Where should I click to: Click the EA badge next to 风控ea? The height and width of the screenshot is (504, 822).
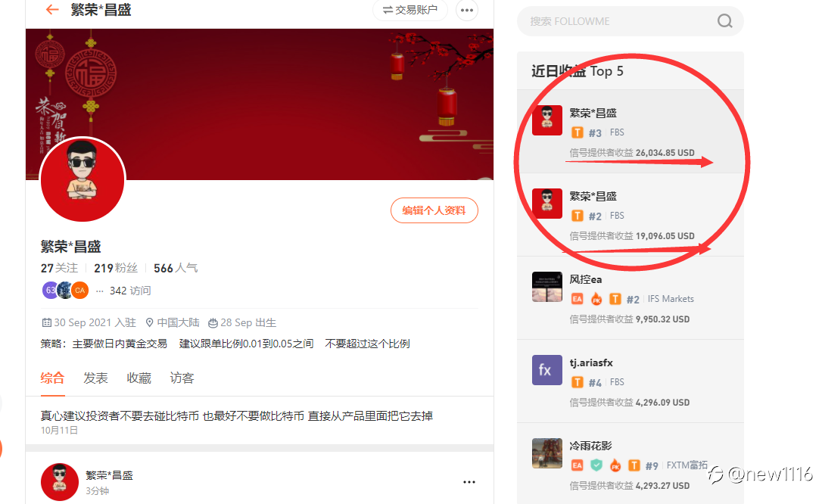click(577, 299)
